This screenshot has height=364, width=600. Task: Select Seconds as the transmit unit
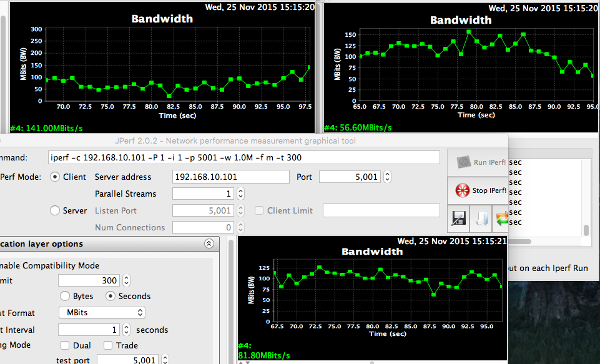point(111,296)
